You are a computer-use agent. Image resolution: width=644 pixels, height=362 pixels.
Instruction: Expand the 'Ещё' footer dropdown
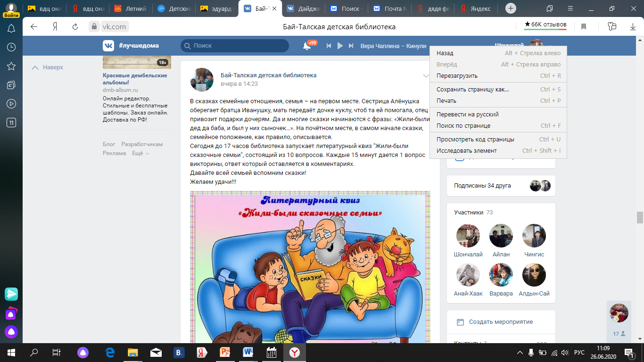coord(140,153)
